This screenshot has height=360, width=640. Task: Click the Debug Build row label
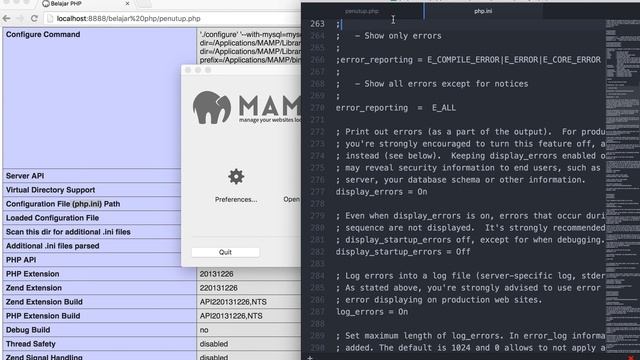[28, 330]
